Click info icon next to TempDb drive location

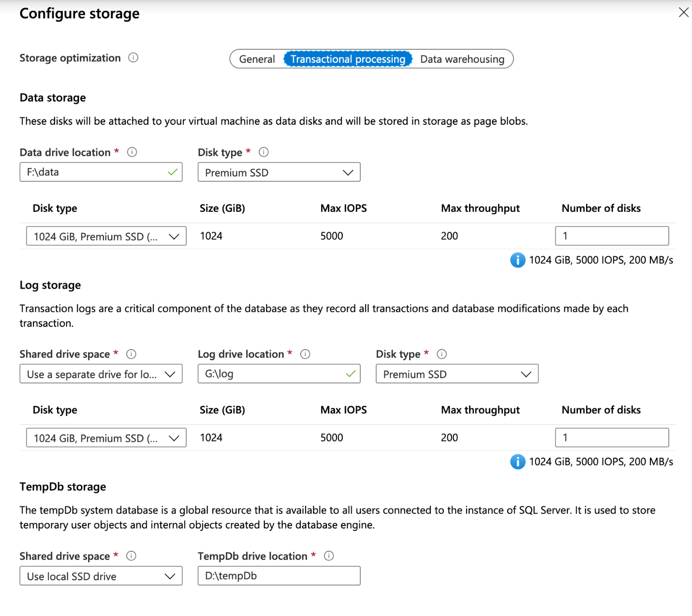pos(329,556)
